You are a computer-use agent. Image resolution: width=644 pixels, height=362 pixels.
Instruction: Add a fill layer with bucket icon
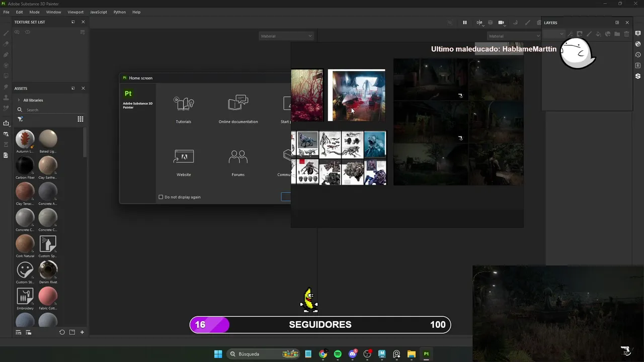(599, 34)
